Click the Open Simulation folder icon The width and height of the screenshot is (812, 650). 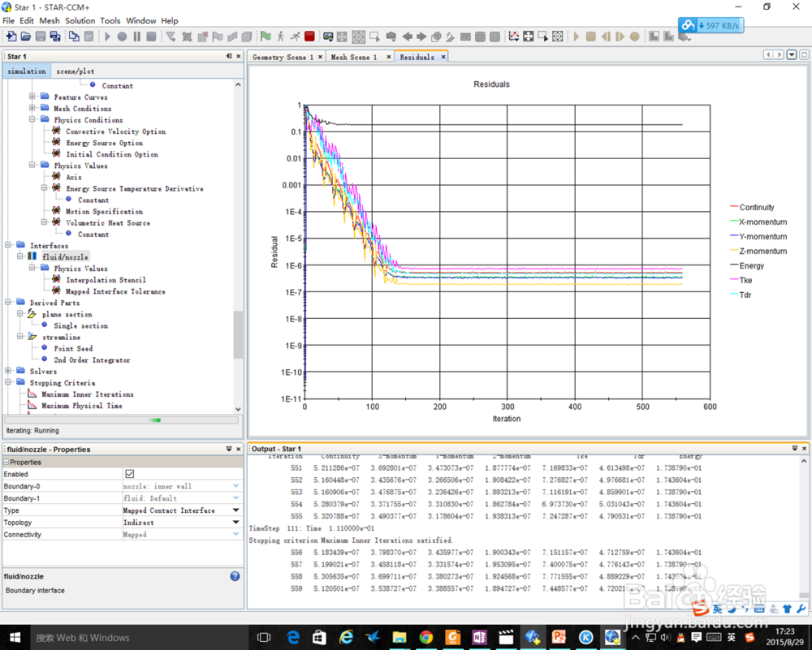(x=25, y=37)
